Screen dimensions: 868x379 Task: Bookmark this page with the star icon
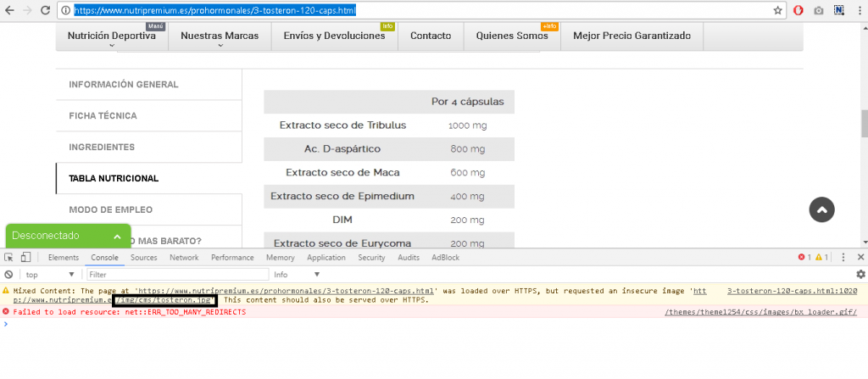pos(778,10)
